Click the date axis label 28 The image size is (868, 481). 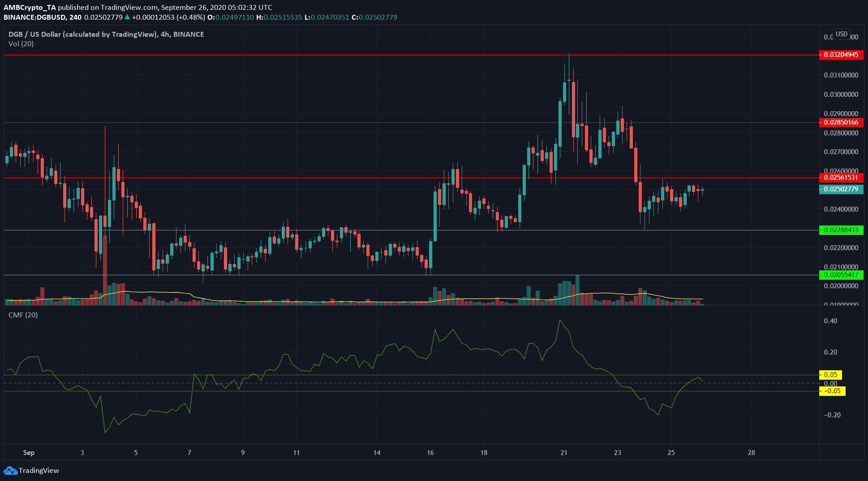tap(752, 452)
